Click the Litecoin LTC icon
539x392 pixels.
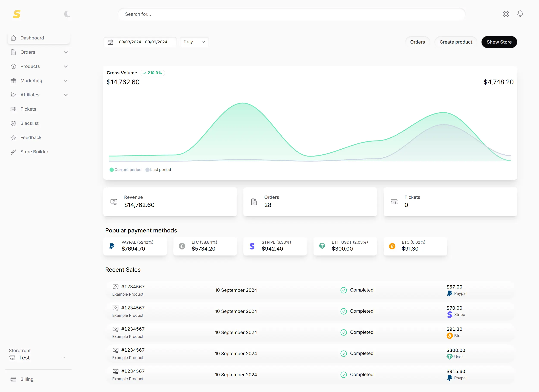182,246
